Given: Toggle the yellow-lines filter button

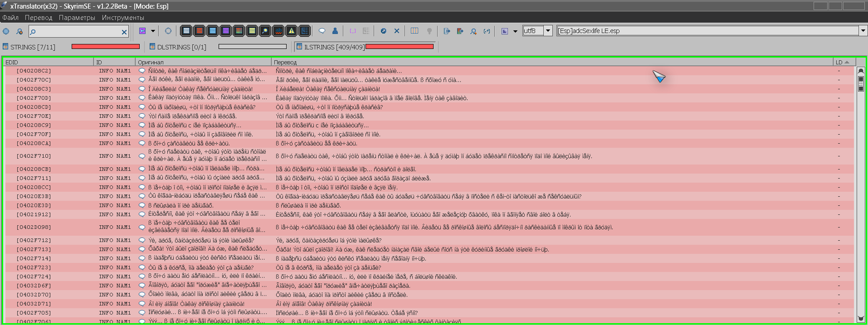Looking at the screenshot, I should 252,31.
